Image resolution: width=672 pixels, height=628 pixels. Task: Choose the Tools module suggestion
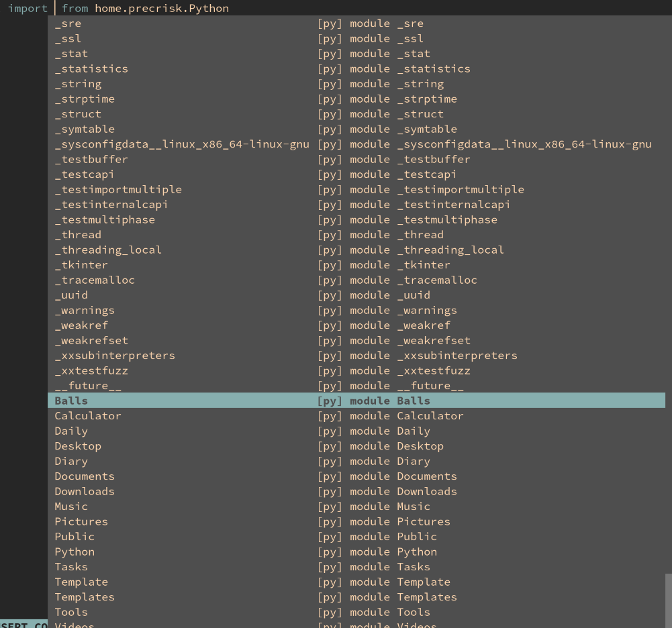(x=356, y=612)
